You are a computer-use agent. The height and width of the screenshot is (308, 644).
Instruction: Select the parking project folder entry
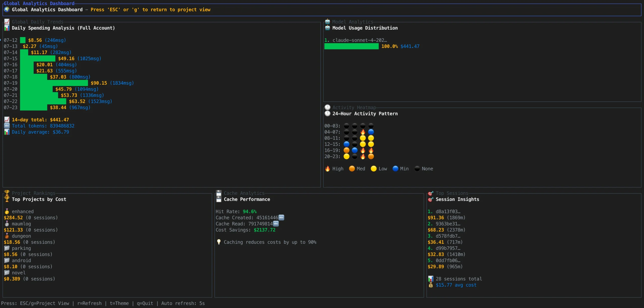(21, 248)
